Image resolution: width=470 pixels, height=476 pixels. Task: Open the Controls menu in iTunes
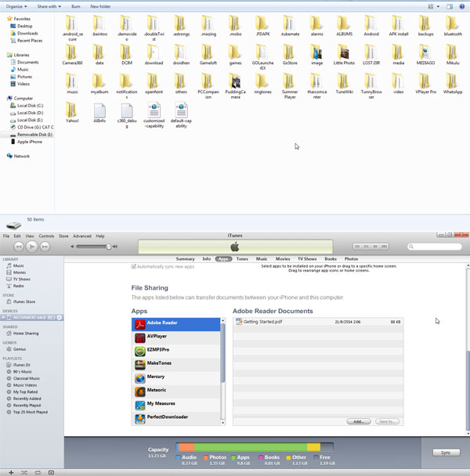tap(46, 236)
